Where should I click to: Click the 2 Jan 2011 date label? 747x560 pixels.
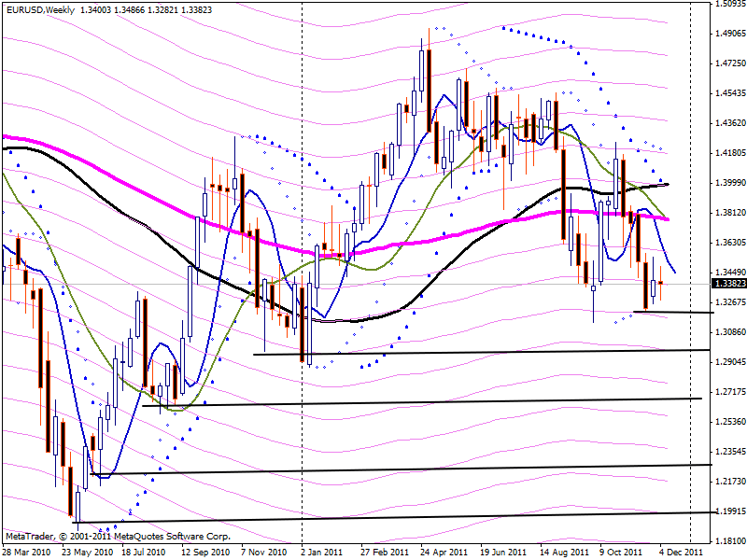point(321,552)
